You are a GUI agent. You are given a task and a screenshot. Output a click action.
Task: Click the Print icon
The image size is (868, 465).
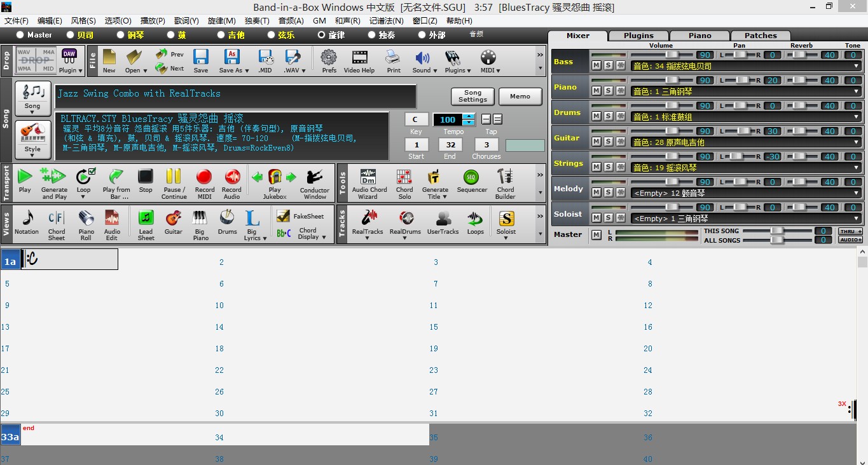point(394,61)
